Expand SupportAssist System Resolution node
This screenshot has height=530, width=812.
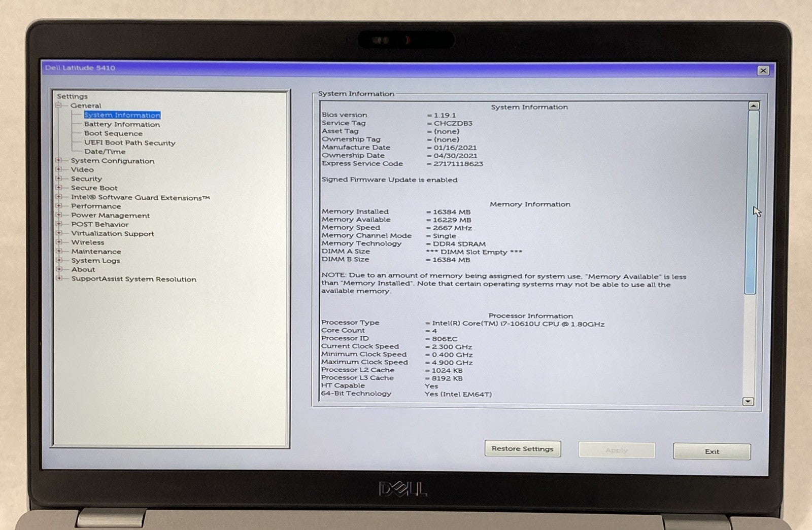59,278
